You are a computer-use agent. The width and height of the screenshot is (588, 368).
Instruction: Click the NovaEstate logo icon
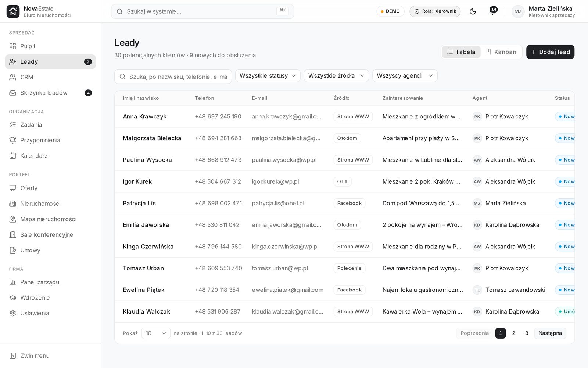point(13,11)
